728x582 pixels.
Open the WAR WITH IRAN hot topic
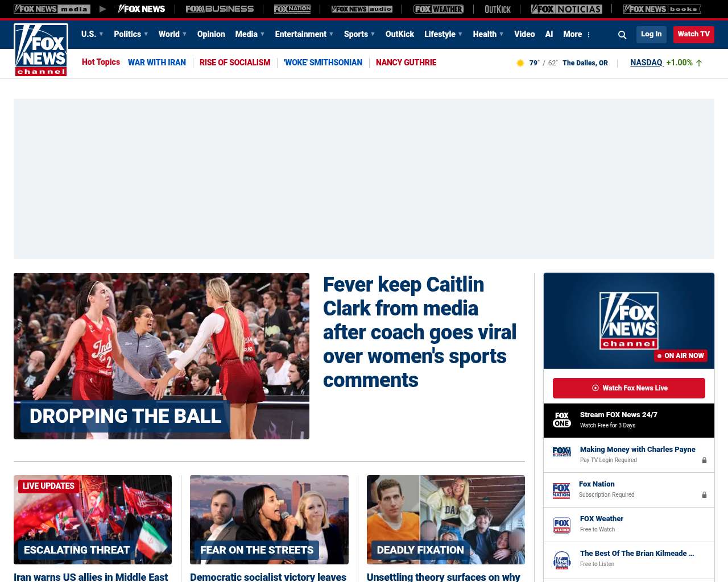pyautogui.click(x=157, y=63)
